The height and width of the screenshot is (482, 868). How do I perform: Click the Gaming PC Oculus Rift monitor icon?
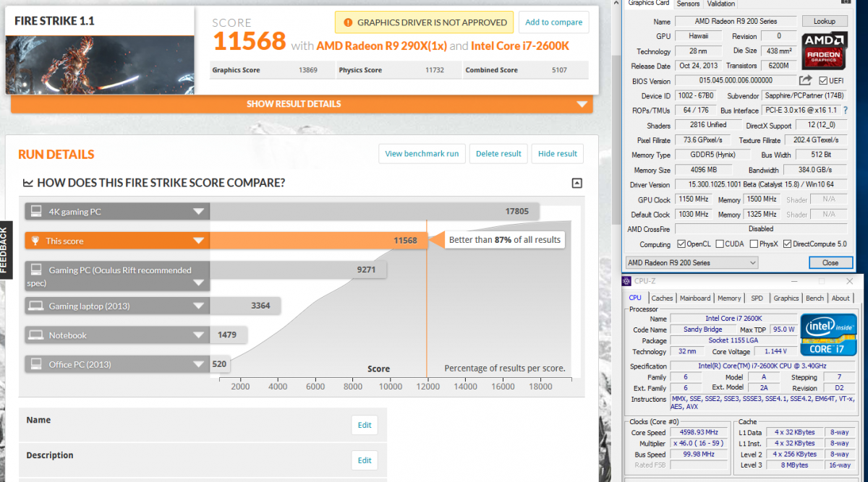35,270
